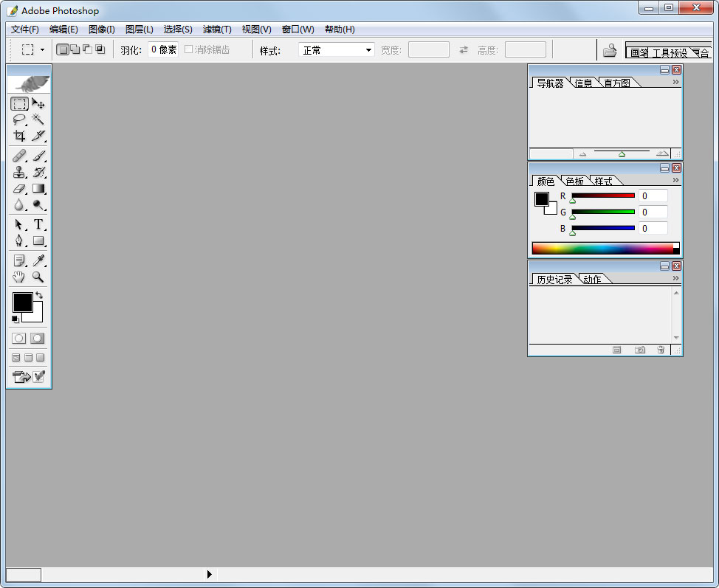Open the 图层(L) menu
Image resolution: width=719 pixels, height=588 pixels.
139,30
